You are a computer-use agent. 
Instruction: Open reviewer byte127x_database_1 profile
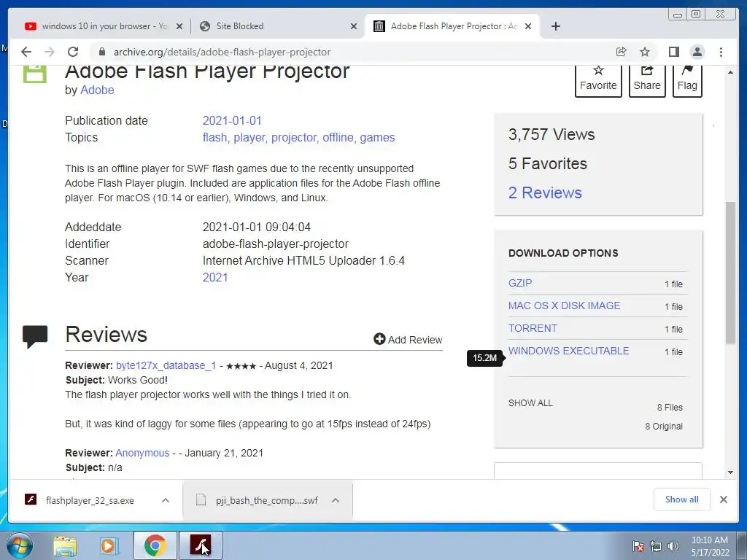(x=166, y=365)
